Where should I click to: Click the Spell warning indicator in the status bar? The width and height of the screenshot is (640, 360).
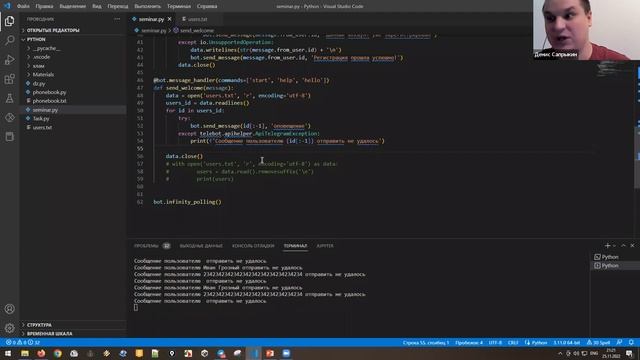pyautogui.click(x=598, y=342)
